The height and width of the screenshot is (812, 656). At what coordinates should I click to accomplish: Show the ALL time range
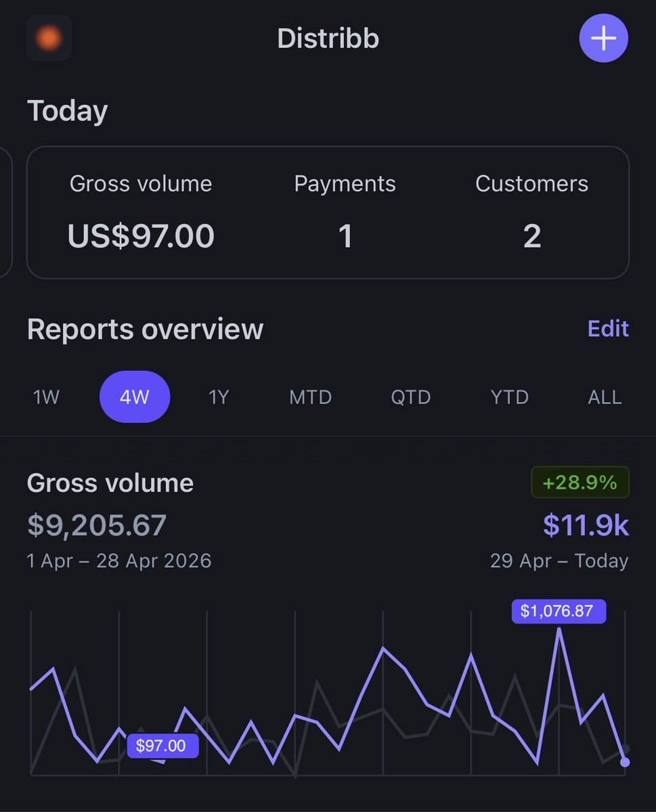605,397
